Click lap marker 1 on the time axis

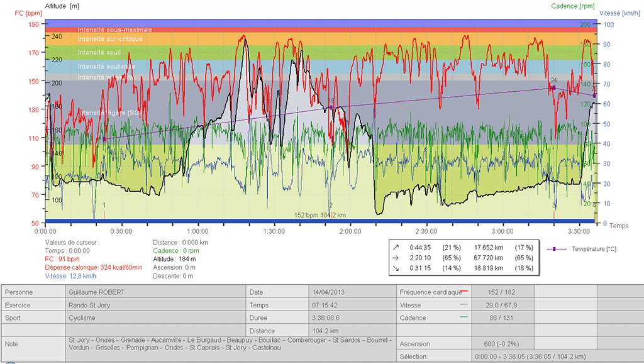click(x=104, y=205)
